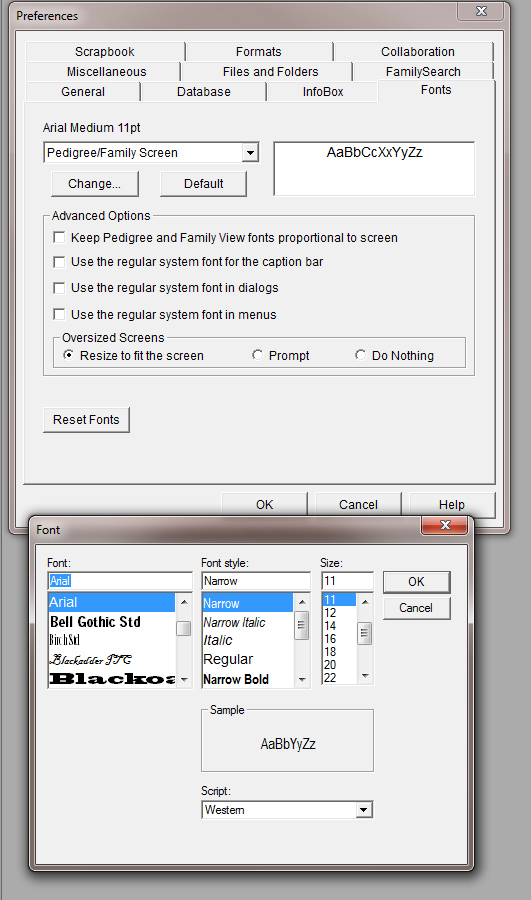Click the Change... button
Screen dimensions: 531x900
tap(95, 184)
